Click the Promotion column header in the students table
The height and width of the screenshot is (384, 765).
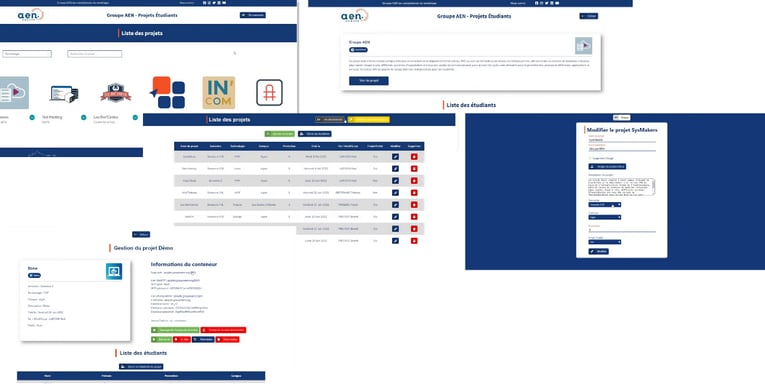point(171,376)
